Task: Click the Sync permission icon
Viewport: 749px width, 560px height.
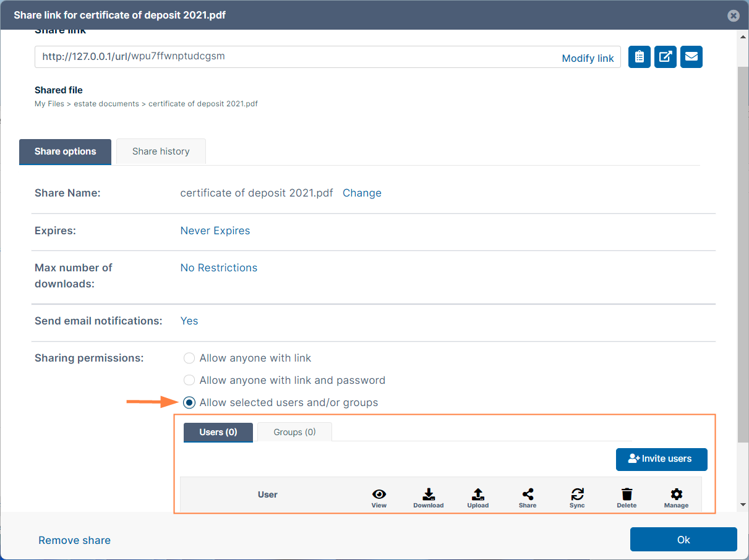Action: 577,494
